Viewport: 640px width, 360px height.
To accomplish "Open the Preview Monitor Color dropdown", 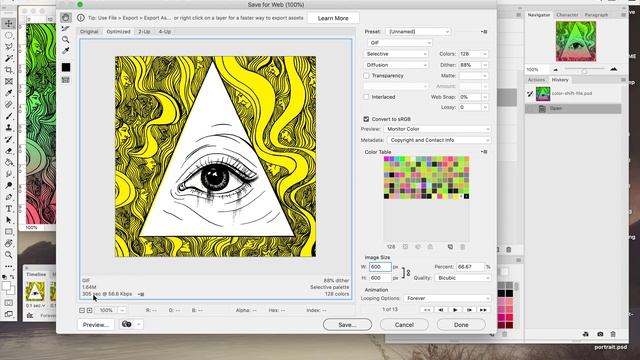I will tap(437, 129).
